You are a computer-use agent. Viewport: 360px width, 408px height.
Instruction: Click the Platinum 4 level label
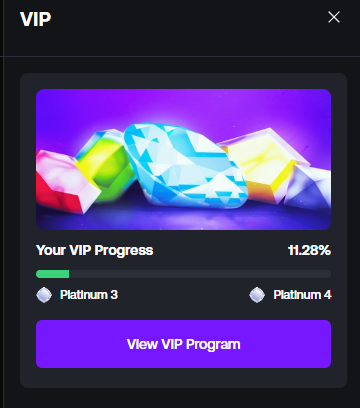pos(302,295)
